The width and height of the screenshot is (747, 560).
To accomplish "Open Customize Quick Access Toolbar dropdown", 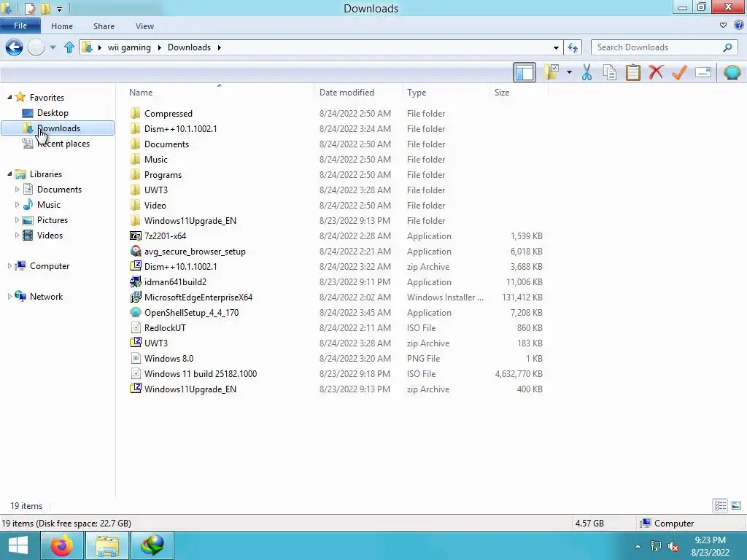I will (x=60, y=9).
